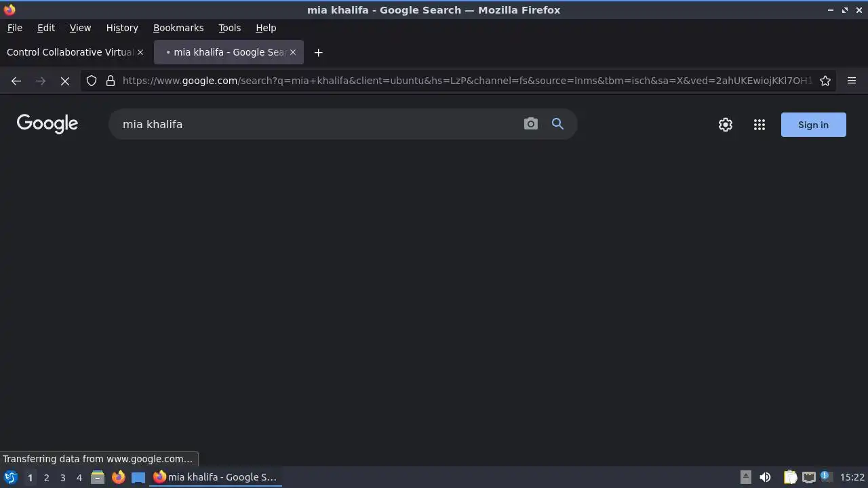Open the removable media eject tray icon
The image size is (868, 488).
pyautogui.click(x=745, y=477)
